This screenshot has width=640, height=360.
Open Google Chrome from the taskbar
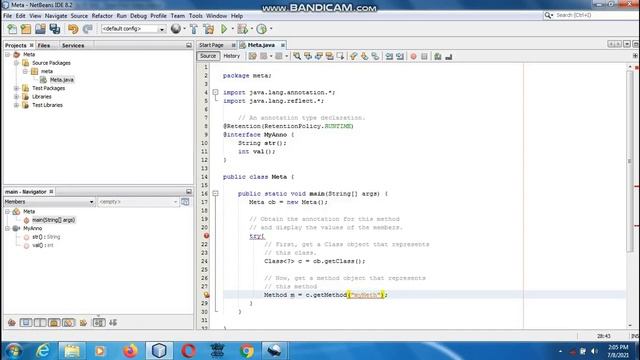[247, 351]
